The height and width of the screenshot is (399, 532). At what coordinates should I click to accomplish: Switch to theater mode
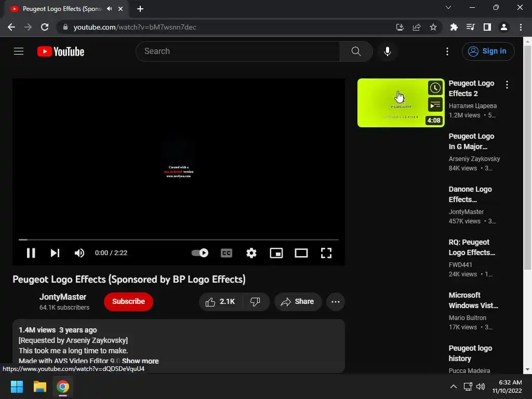pyautogui.click(x=301, y=253)
